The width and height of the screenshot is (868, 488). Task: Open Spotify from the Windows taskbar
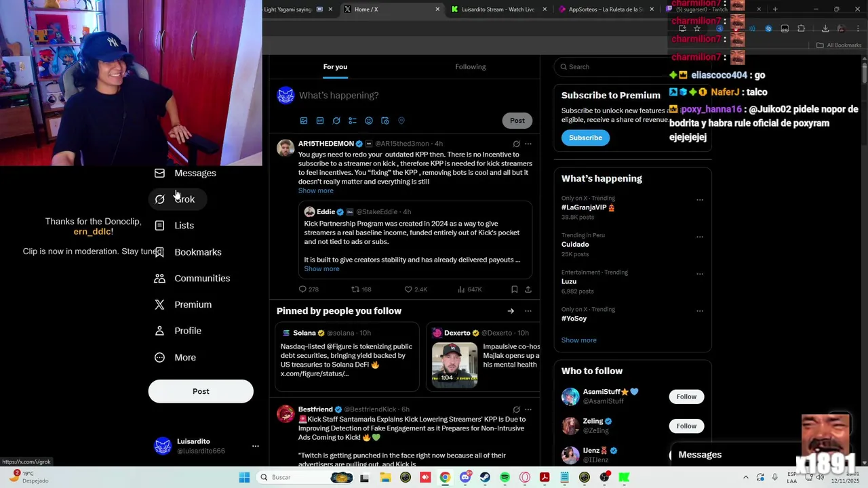(505, 478)
